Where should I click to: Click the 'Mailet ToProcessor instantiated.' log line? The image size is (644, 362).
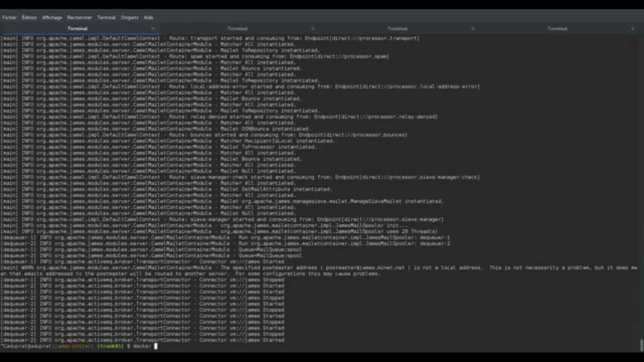point(159,147)
